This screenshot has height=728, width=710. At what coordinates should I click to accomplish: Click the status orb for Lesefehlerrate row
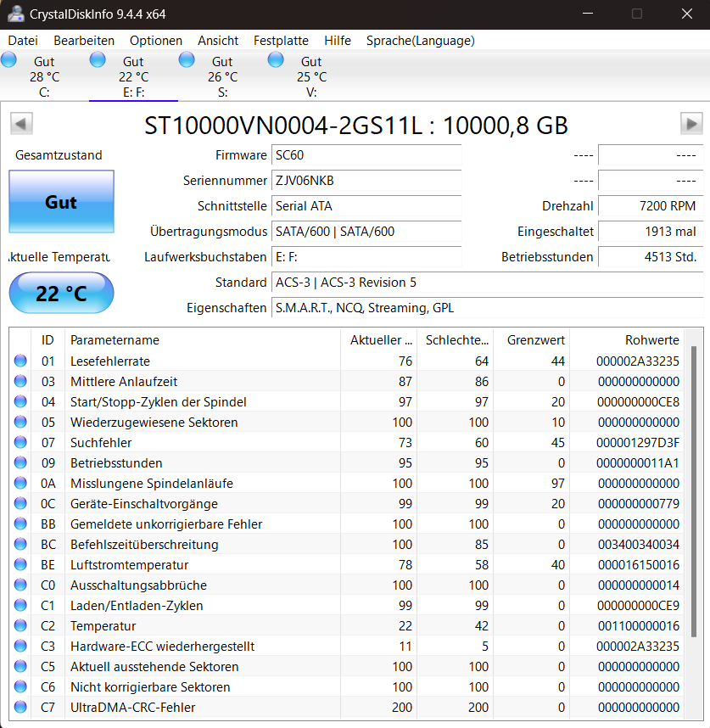coord(20,361)
